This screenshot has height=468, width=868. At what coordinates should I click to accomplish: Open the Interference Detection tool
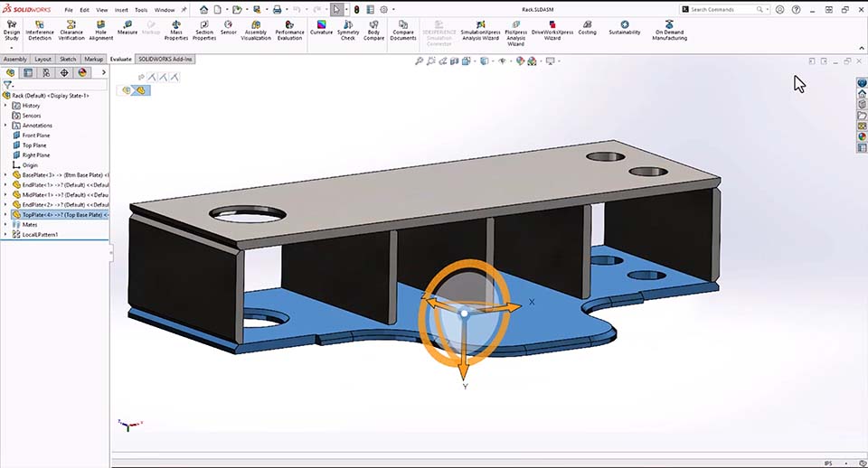[40, 31]
